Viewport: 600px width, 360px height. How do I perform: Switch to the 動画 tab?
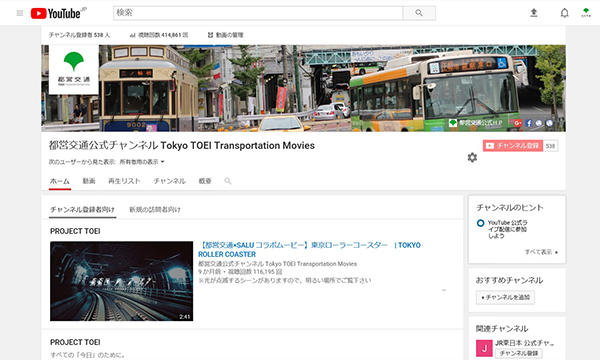(x=89, y=181)
